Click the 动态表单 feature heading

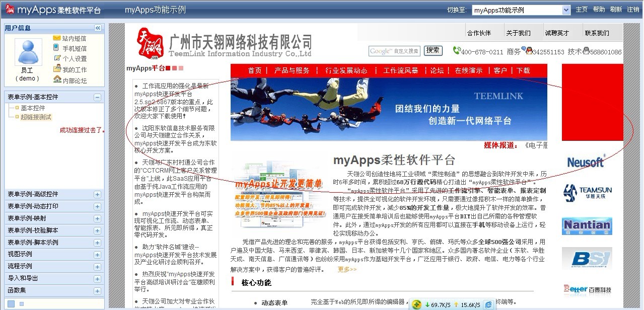[274, 303]
